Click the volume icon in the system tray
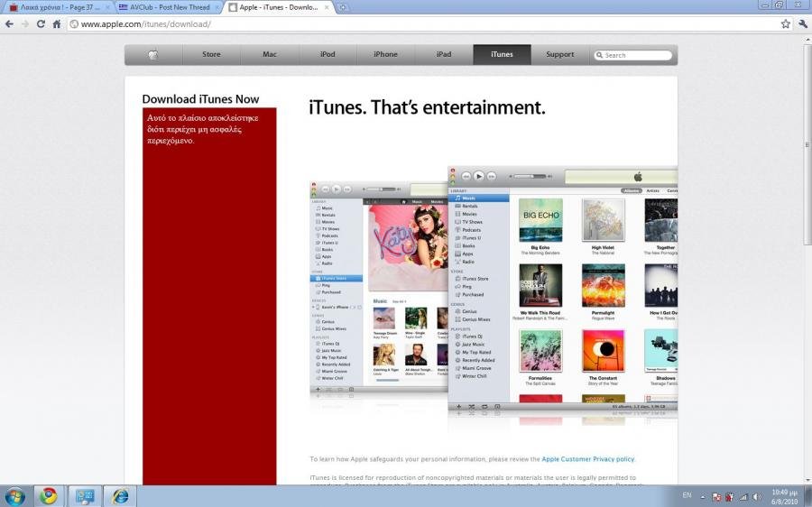 756,496
